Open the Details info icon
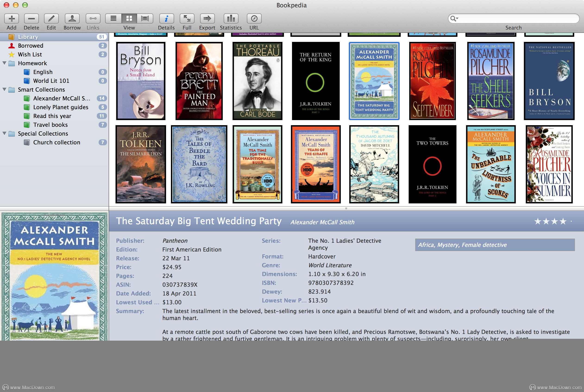This screenshot has height=392, width=584. pos(166,19)
